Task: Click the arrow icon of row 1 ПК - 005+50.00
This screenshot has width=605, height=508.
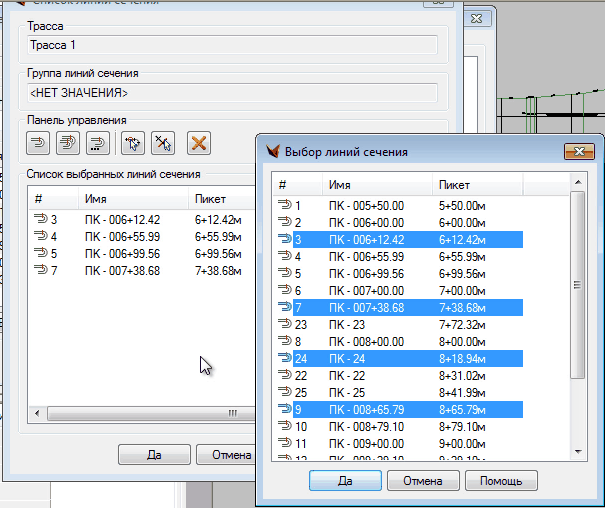Action: tap(285, 207)
